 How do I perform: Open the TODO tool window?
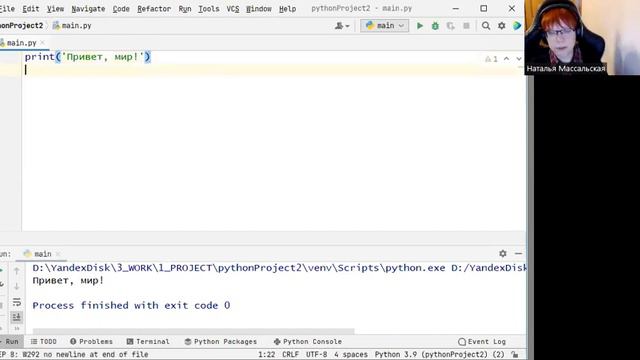(44, 342)
